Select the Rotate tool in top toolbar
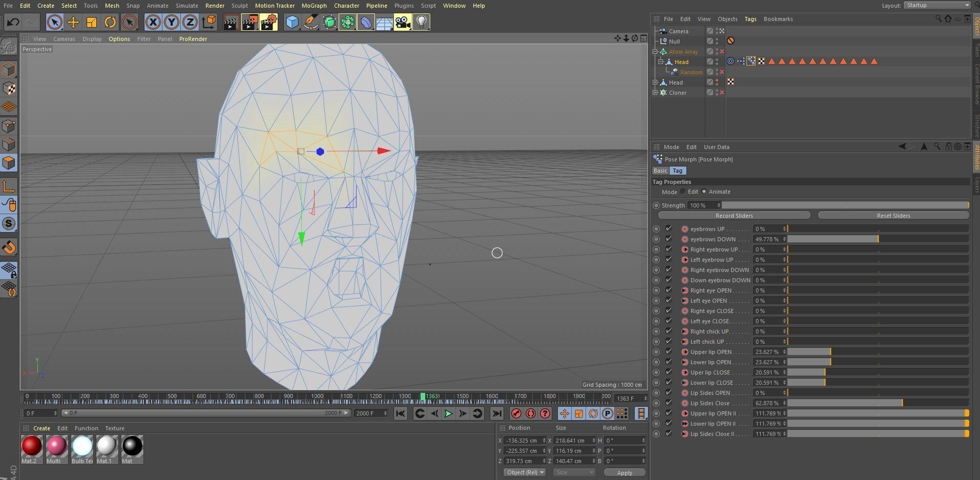980x480 pixels. coord(110,22)
